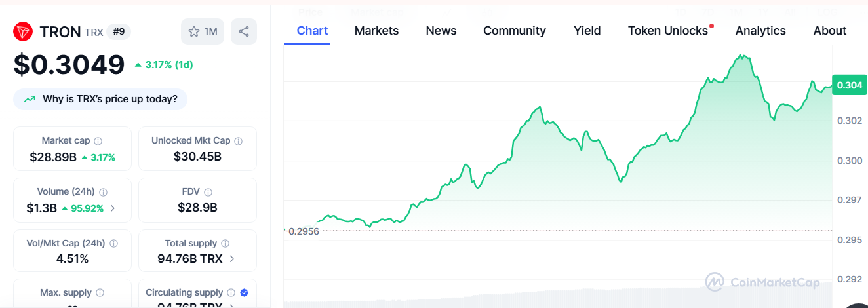Click the 0.297 y-axis label
The image size is (868, 308).
[850, 200]
